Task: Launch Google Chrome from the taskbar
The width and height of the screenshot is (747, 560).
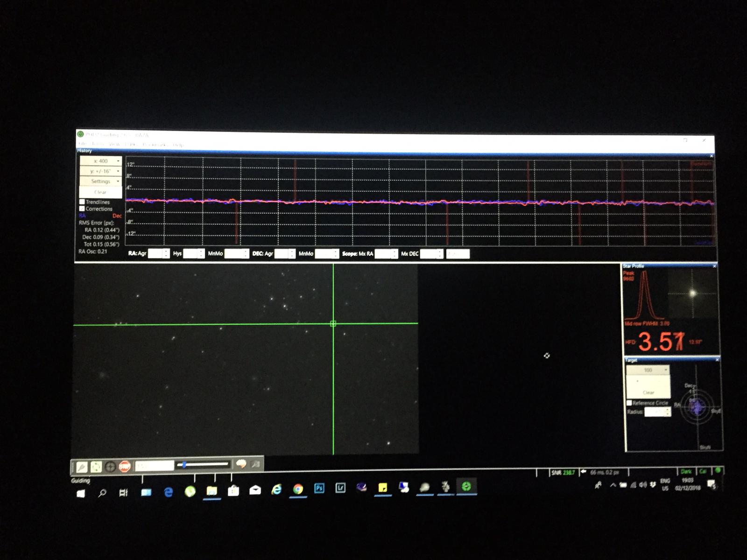Action: click(x=298, y=489)
